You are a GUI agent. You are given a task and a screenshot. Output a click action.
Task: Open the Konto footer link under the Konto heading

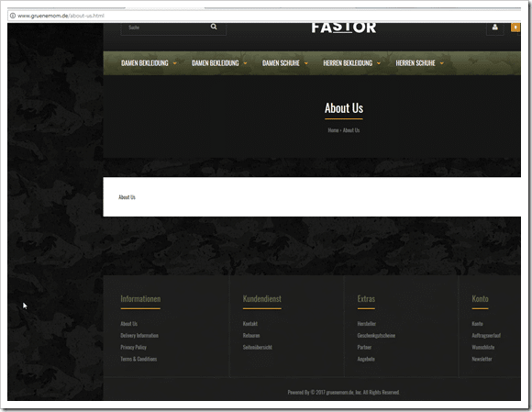coord(477,324)
